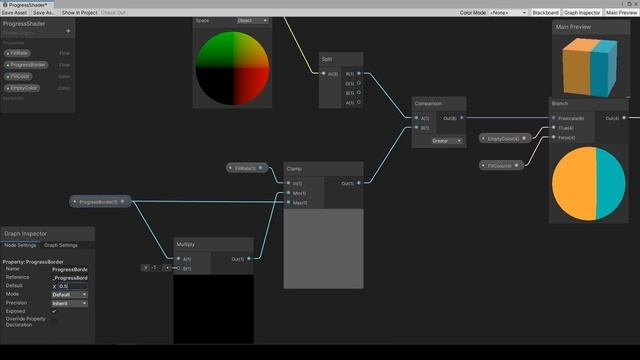Screen dimensions: 640x360
Task: Click the Split node B(1) output port
Action: pyautogui.click(x=359, y=93)
